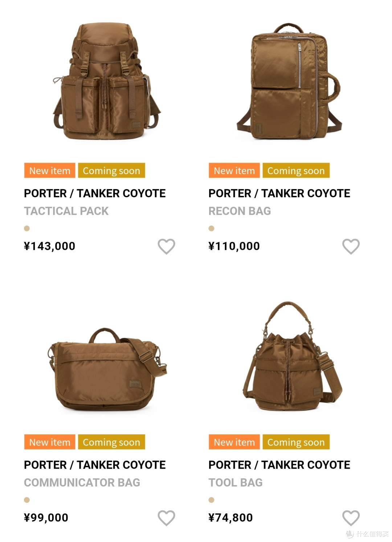Image resolution: width=392 pixels, height=542 pixels.
Task: Click the ¥74,800 price of Tool Bag
Action: click(230, 518)
